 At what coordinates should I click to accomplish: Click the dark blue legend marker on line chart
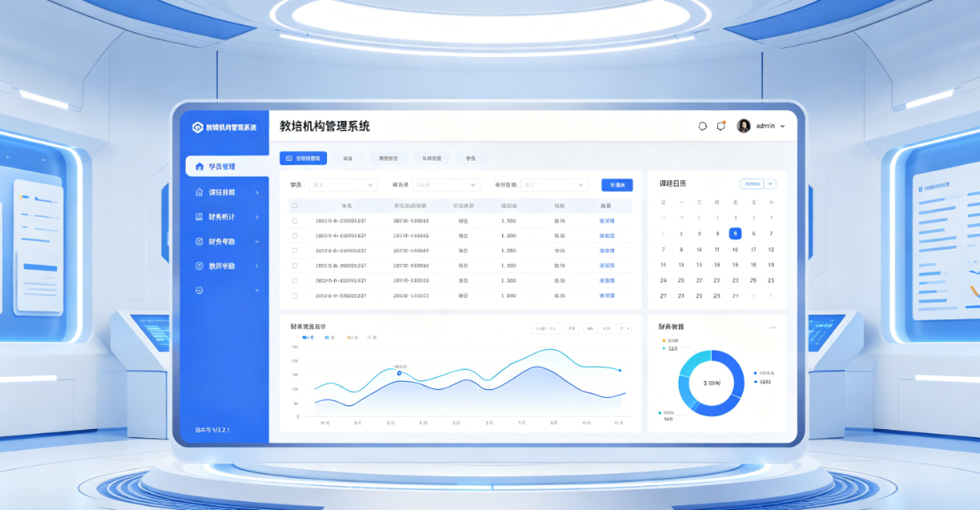tap(305, 338)
